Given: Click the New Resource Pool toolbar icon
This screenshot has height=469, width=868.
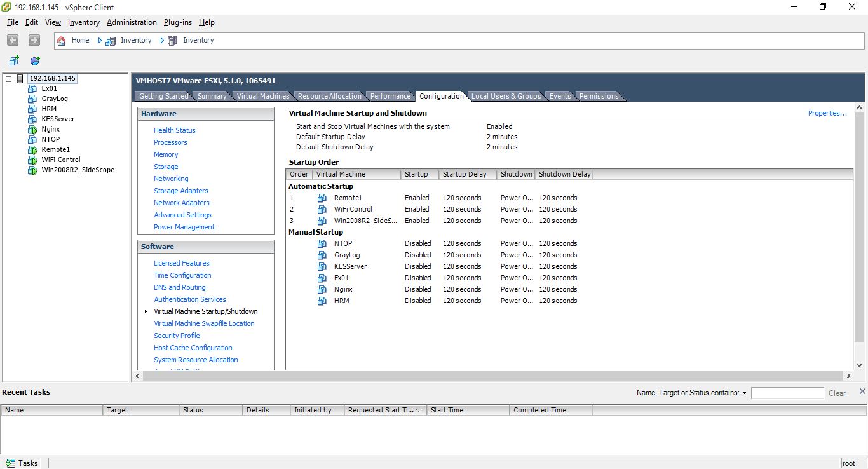Looking at the screenshot, I should (35, 61).
